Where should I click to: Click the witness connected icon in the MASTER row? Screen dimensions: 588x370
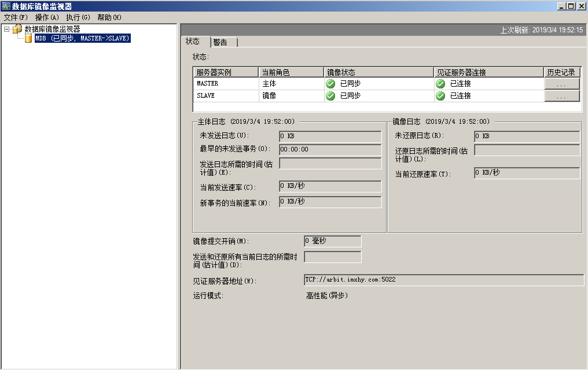pos(440,83)
